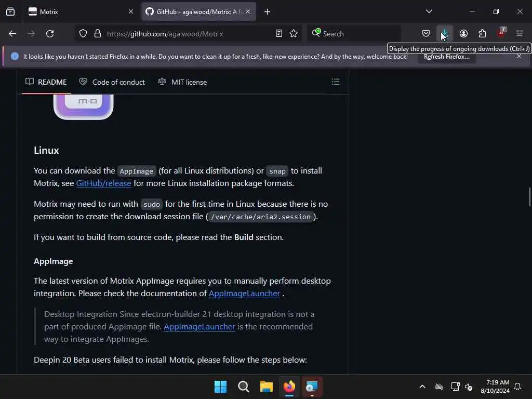Reload the current page
Screen dimensions: 532x399
point(50,34)
